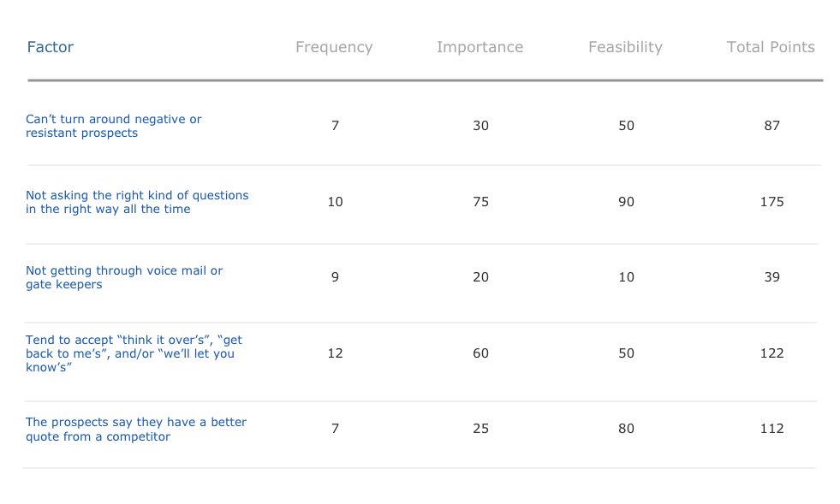
Task: Click the Factor column header
Action: (x=51, y=47)
